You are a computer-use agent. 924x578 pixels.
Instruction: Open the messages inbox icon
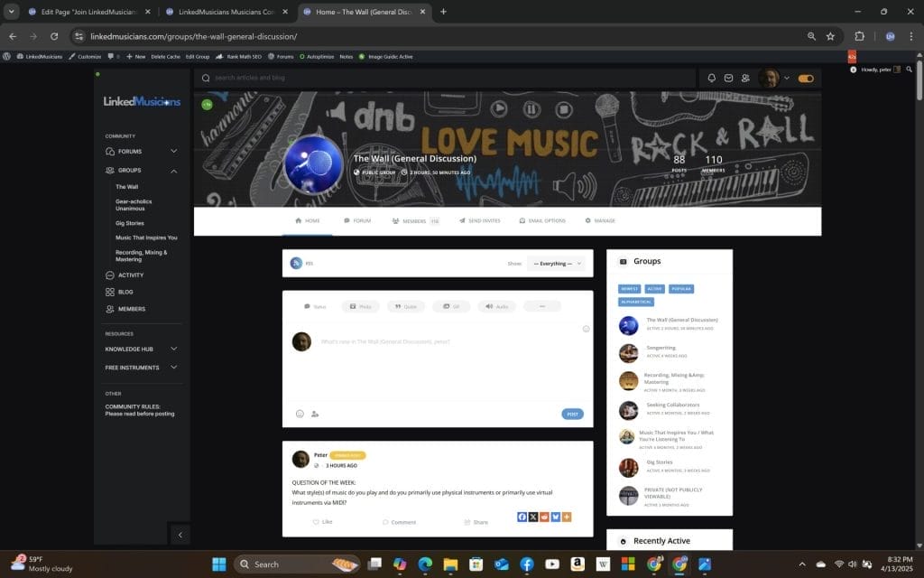point(728,79)
